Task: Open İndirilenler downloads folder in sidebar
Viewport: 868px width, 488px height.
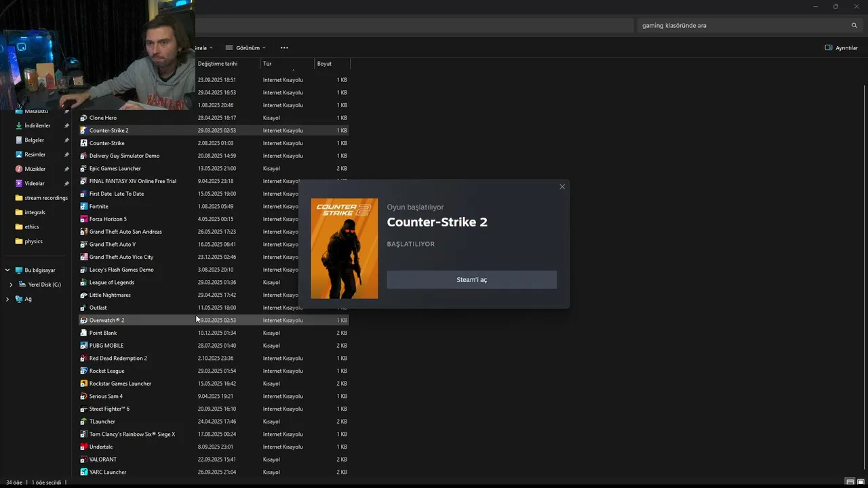Action: coord(37,125)
